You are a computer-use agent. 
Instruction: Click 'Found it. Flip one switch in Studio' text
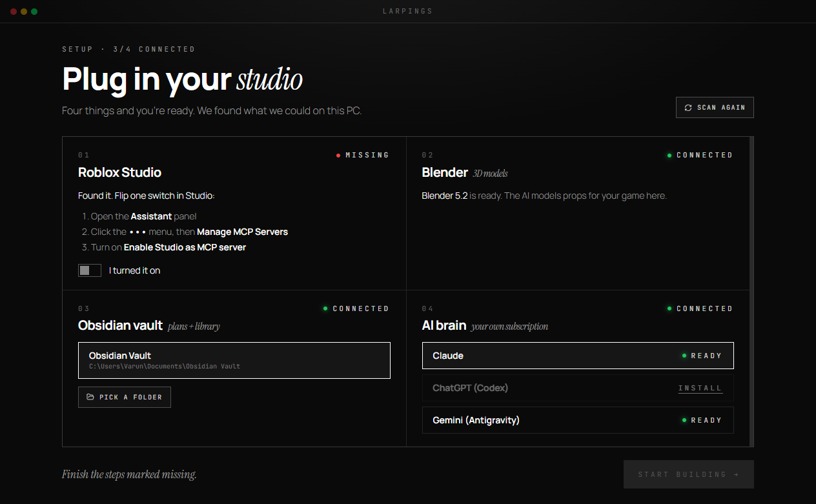pos(146,196)
